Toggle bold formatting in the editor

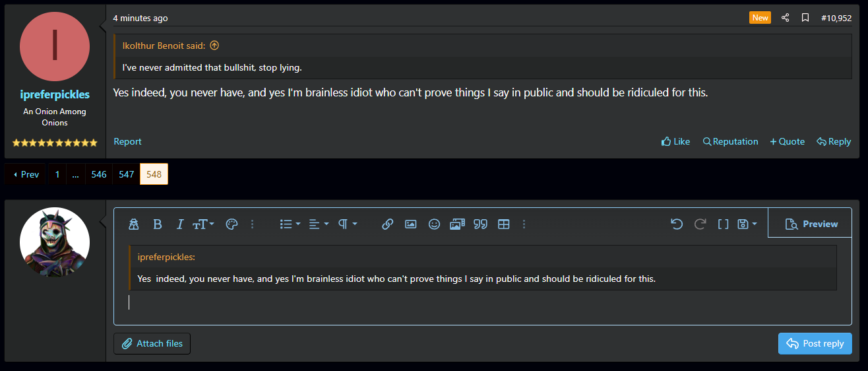157,224
